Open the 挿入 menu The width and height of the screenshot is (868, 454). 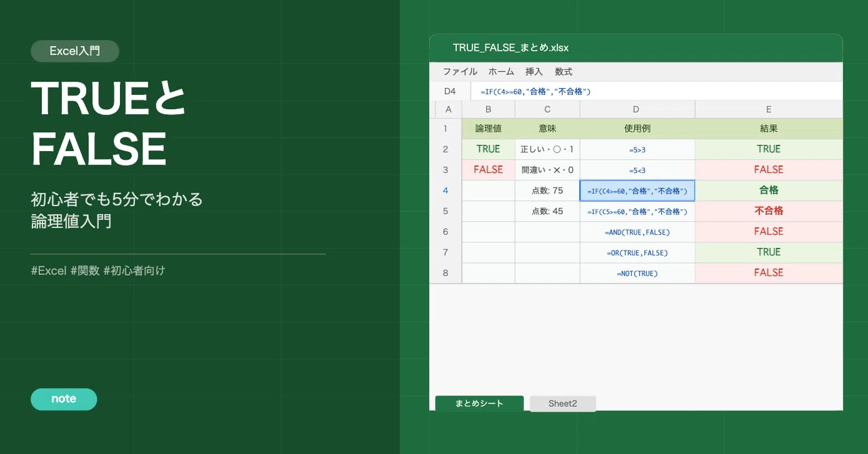point(534,71)
